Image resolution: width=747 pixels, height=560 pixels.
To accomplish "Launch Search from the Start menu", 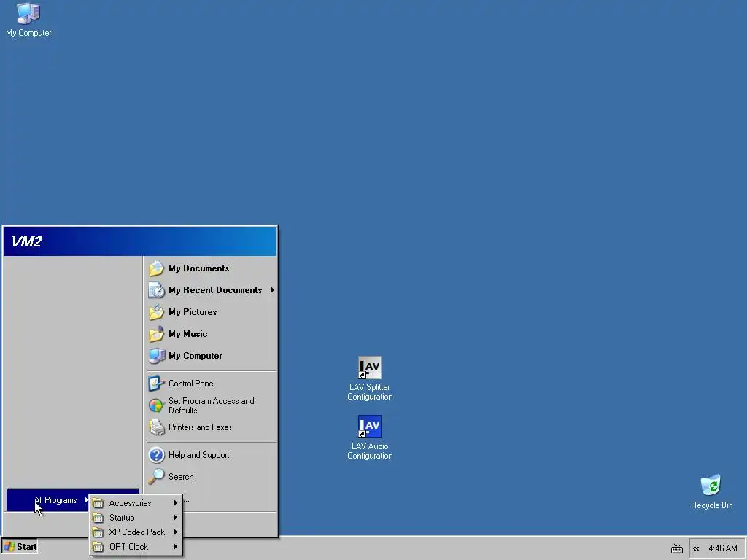I will point(211,477).
